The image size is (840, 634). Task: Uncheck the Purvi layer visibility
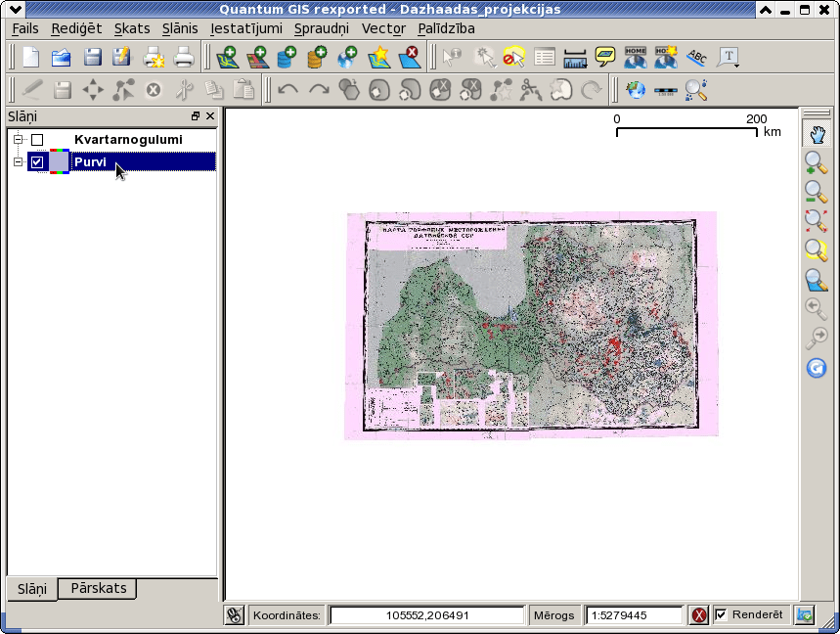click(x=37, y=161)
